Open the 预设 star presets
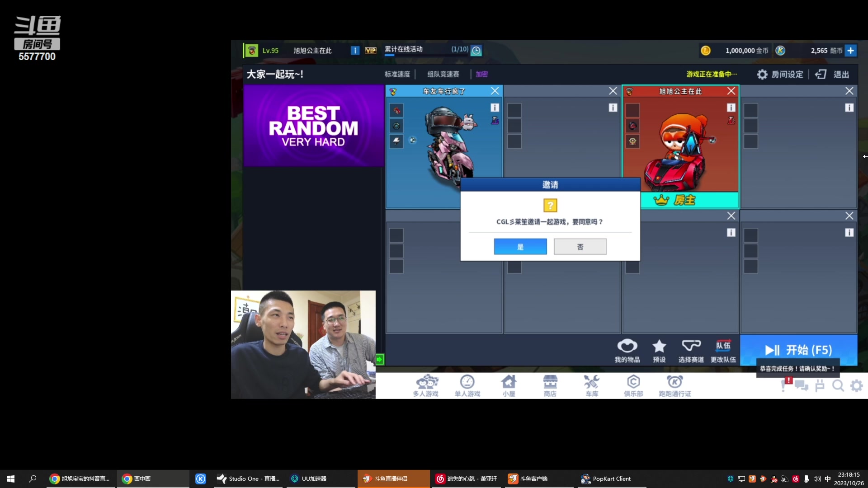 click(x=659, y=351)
